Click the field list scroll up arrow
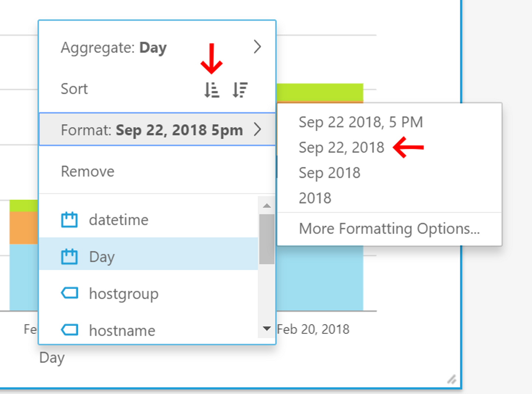Image resolution: width=532 pixels, height=394 pixels. pyautogui.click(x=267, y=206)
